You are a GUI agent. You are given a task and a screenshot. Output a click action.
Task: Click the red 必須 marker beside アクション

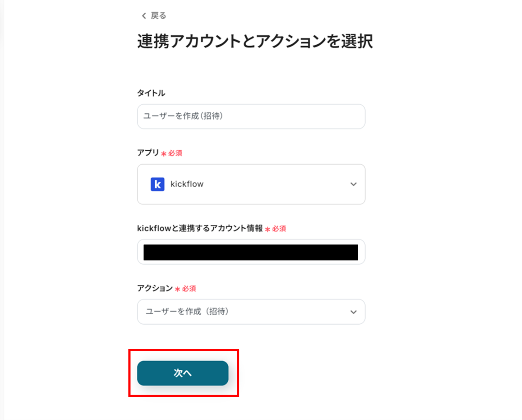(189, 289)
